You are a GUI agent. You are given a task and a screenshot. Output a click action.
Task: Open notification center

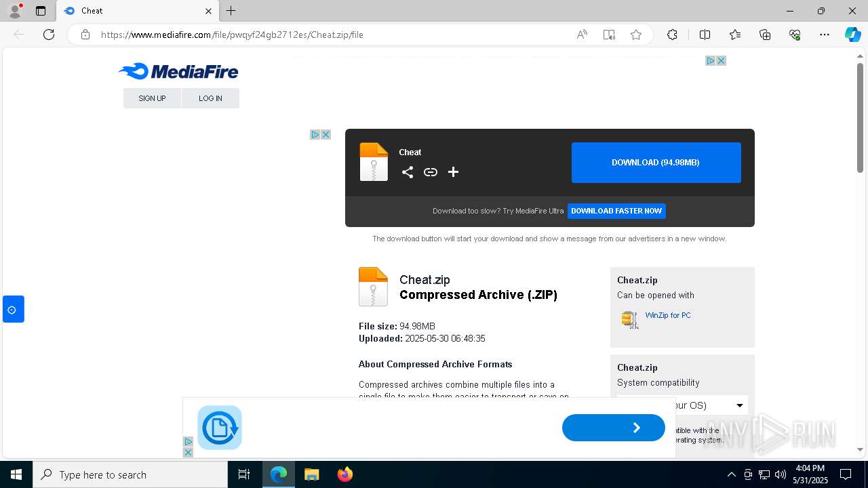tap(846, 474)
